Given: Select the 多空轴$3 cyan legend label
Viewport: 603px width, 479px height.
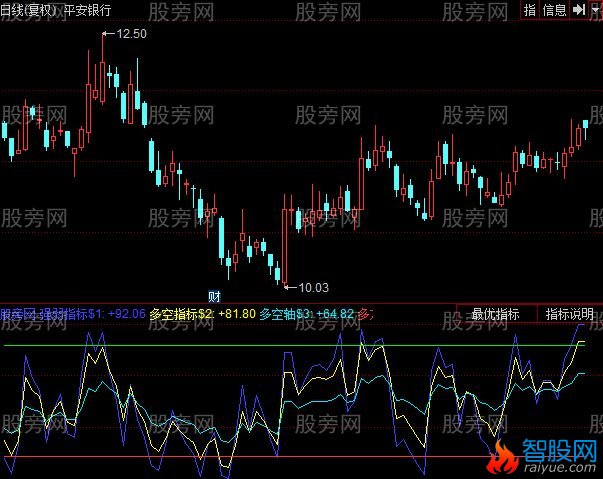Looking at the screenshot, I should 285,314.
